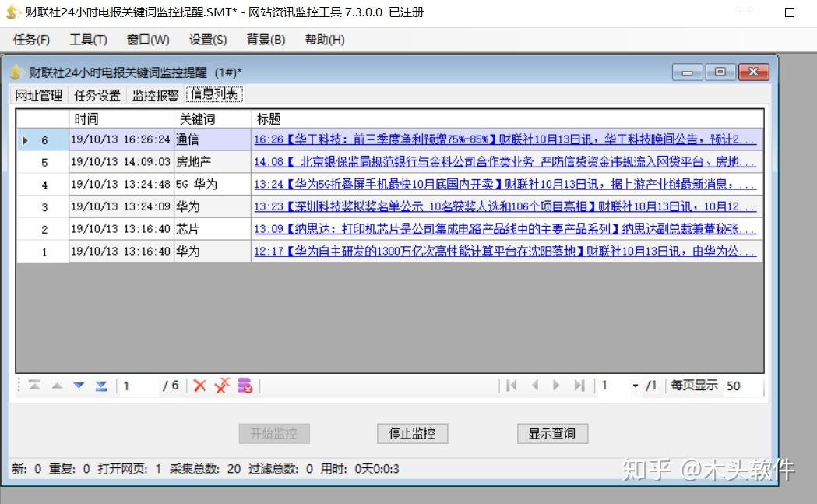Image resolution: width=817 pixels, height=504 pixels.
Task: Click the 关键词 column header
Action: click(x=213, y=119)
